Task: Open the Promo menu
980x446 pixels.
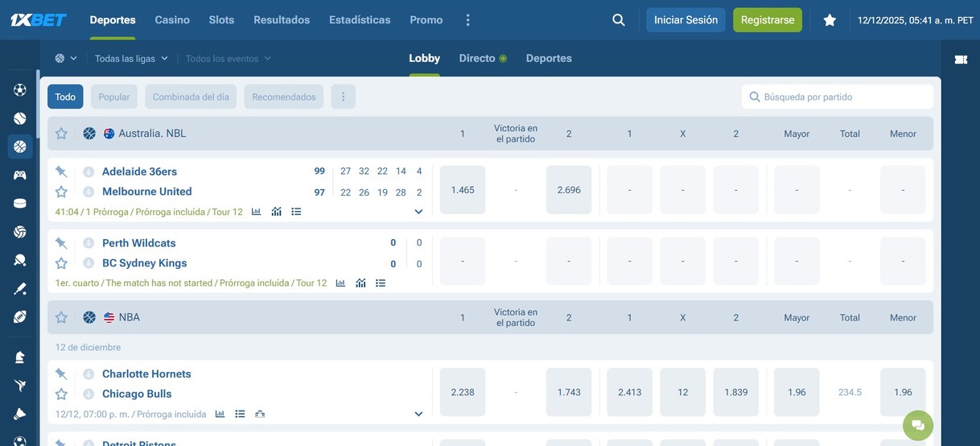Action: click(x=426, y=20)
